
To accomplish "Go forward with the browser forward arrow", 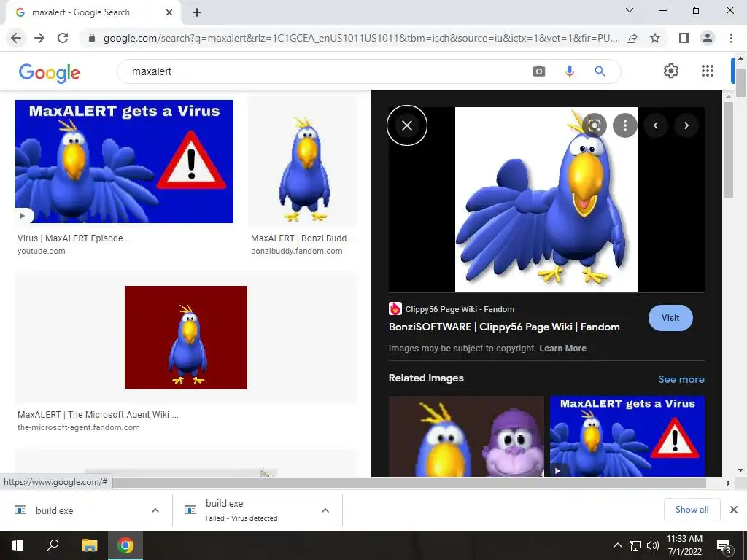I will [39, 38].
